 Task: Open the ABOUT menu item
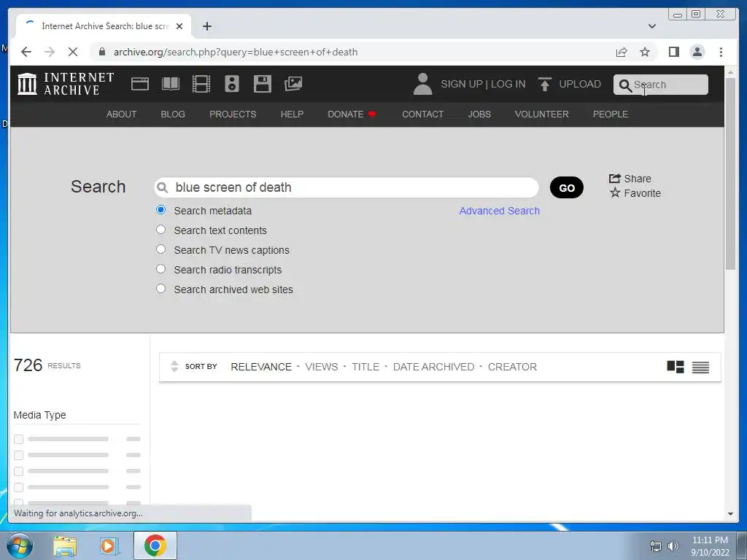point(122,114)
